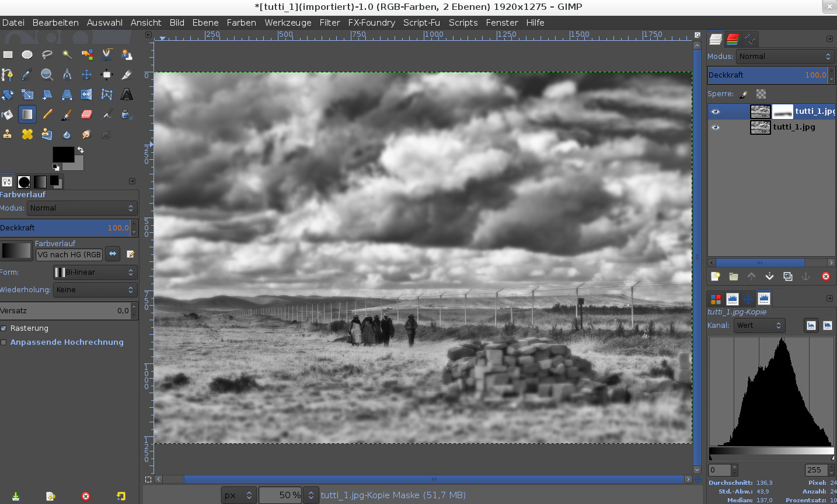Choose the Heal tool
The width and height of the screenshot is (837, 504).
pos(27,134)
